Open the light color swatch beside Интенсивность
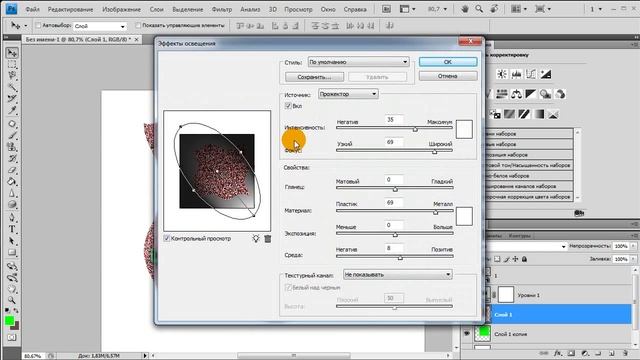This screenshot has height=360, width=640. (x=464, y=129)
